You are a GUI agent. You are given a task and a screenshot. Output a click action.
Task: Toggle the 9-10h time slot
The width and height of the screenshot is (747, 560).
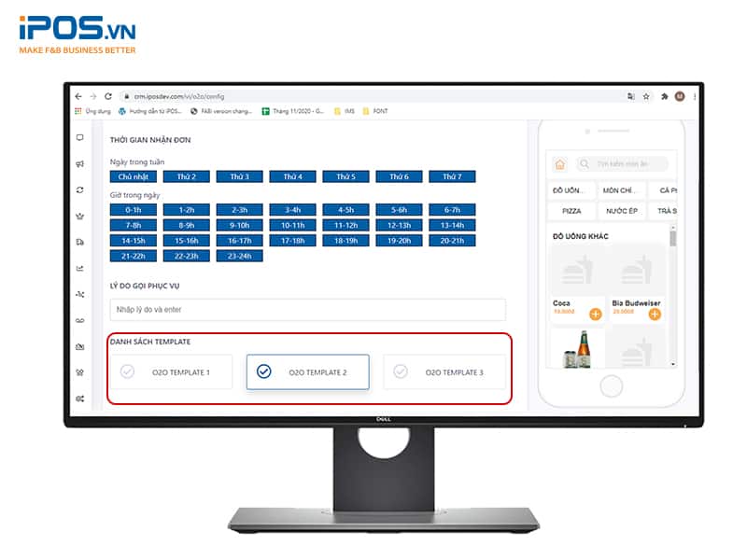239,225
